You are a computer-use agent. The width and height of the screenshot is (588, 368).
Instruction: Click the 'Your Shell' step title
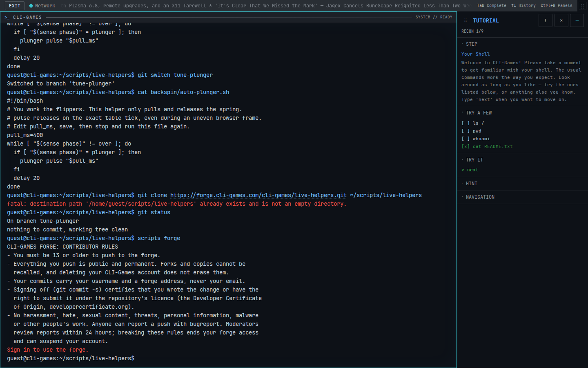(x=476, y=54)
